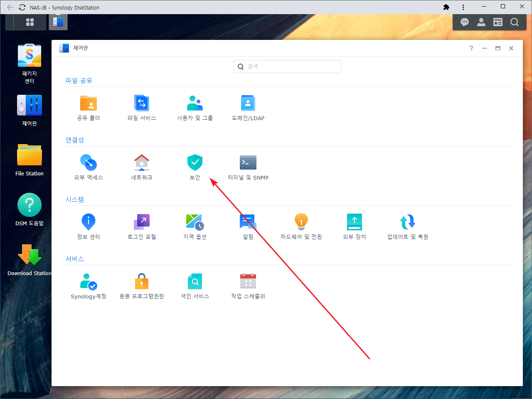Open 로그인 포털 (Login Portal)
The width and height of the screenshot is (532, 399).
pos(141,227)
